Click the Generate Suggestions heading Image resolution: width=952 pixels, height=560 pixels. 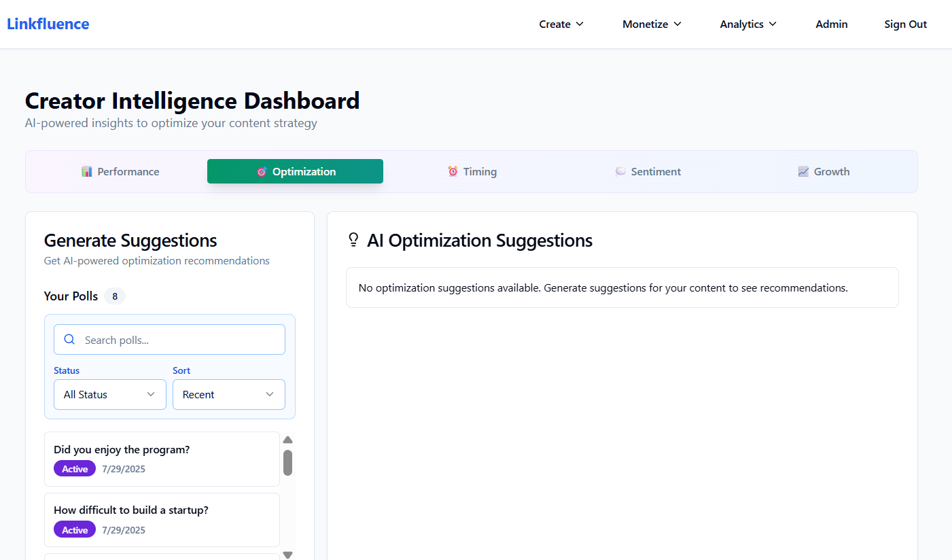[x=130, y=241]
